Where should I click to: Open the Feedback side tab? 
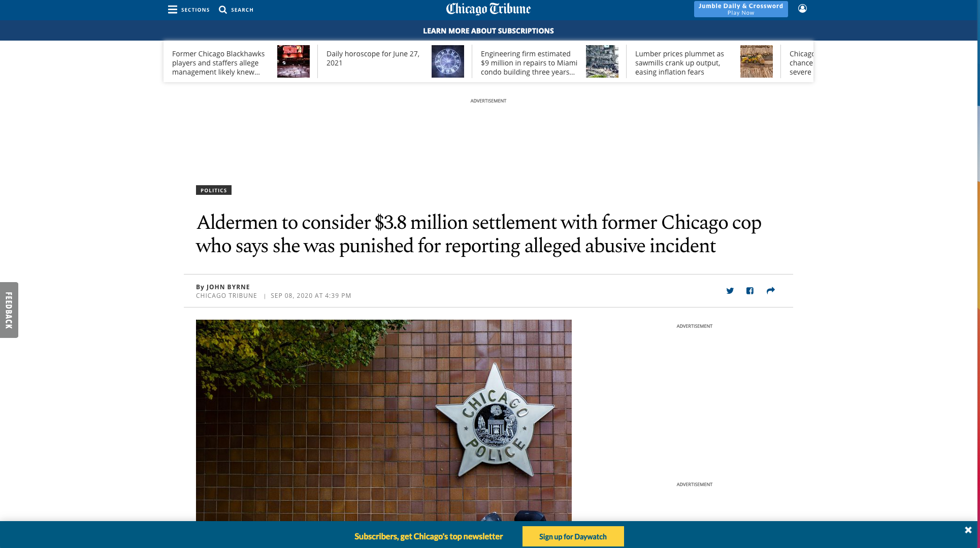click(9, 310)
